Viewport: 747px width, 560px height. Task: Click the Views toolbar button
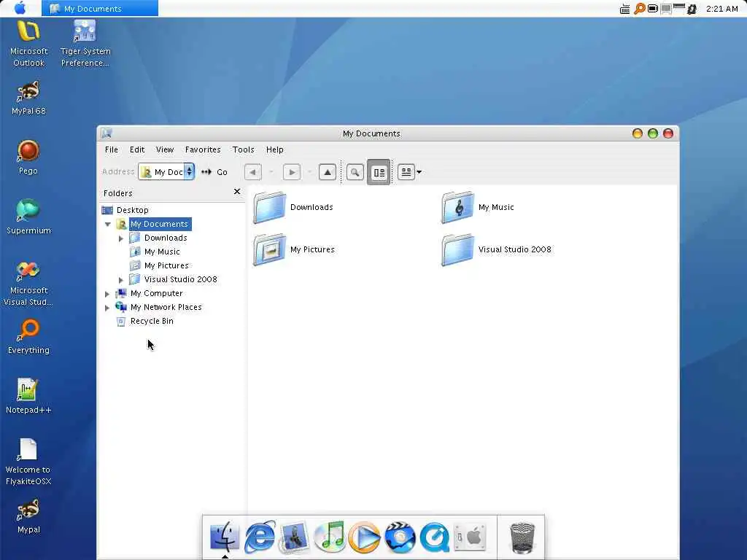coord(406,172)
